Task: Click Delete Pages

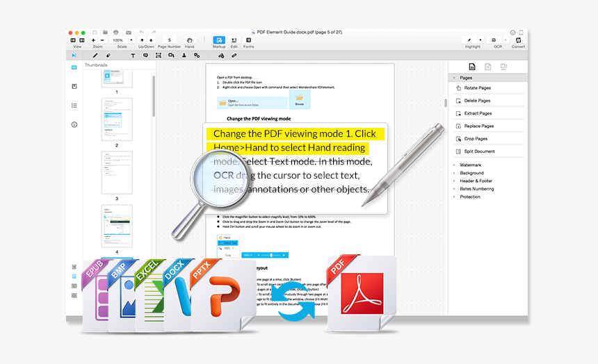Action: pos(488,101)
